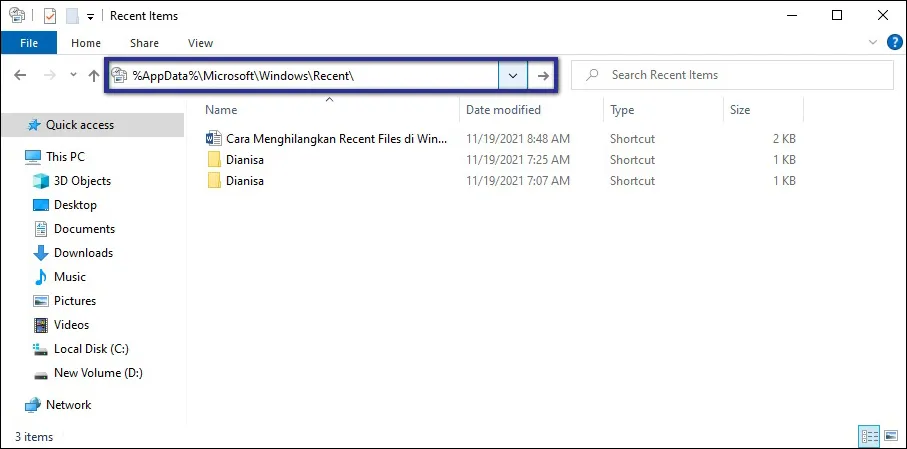Image resolution: width=907 pixels, height=449 pixels.
Task: Open Desktop in the sidebar
Action: 75,205
